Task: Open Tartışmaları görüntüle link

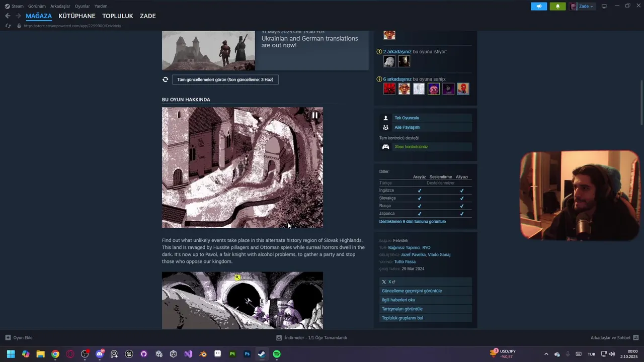Action: 426,309
